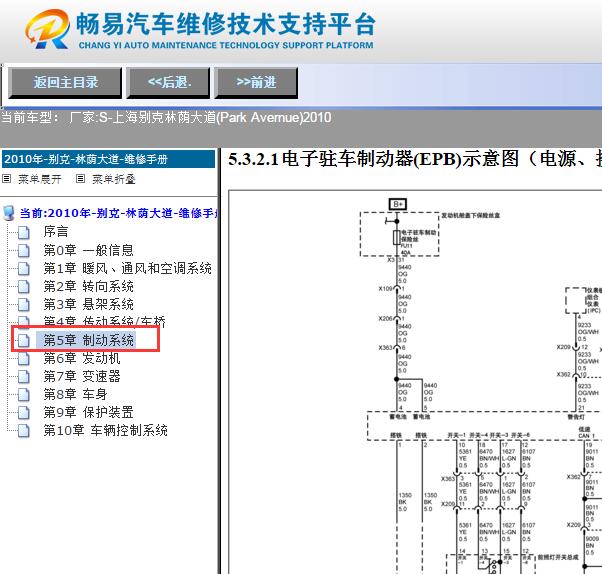The image size is (602, 574).
Task: Collapse all menus via 菜单折叠
Action: [114, 179]
